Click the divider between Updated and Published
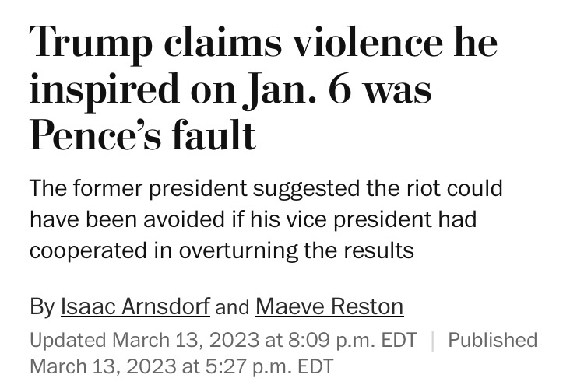584x392 pixels. (x=432, y=341)
